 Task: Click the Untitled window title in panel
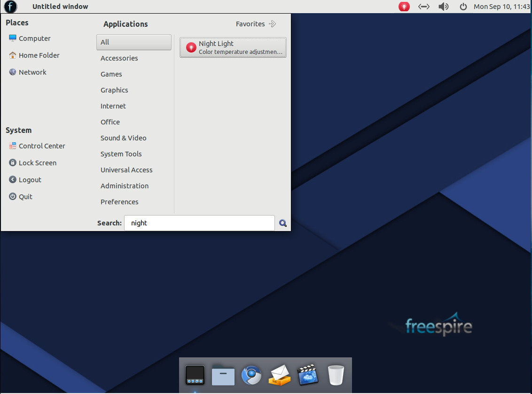[60, 7]
